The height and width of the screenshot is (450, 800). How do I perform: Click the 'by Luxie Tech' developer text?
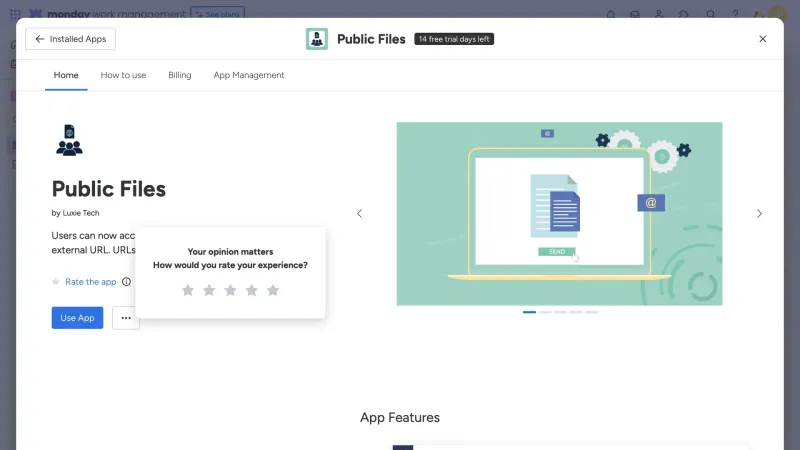(76, 213)
